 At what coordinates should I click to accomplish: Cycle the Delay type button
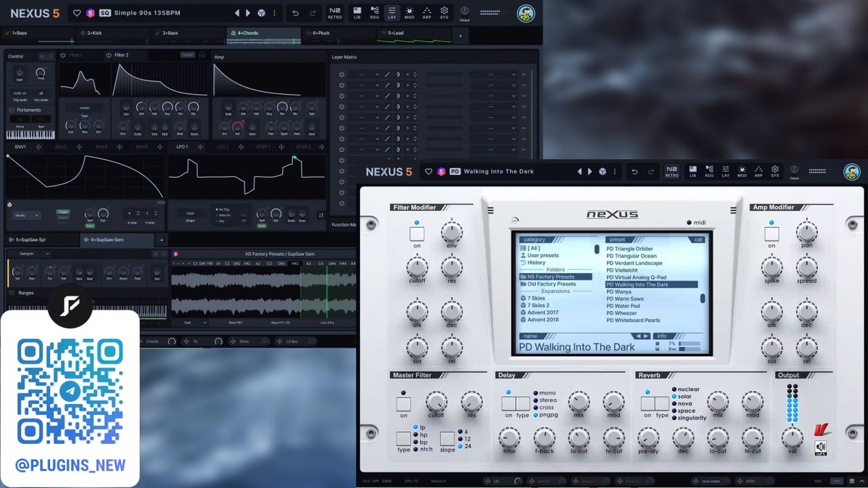tap(522, 403)
